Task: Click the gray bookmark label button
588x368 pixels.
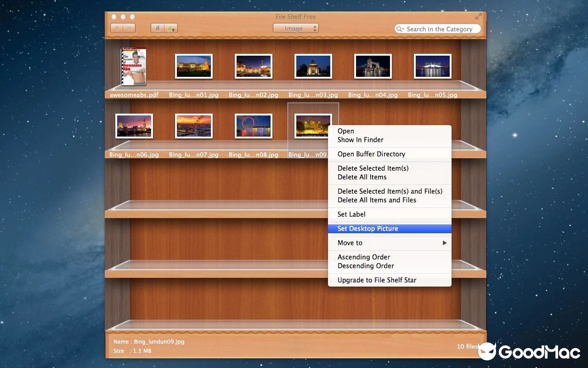Action: click(x=158, y=28)
